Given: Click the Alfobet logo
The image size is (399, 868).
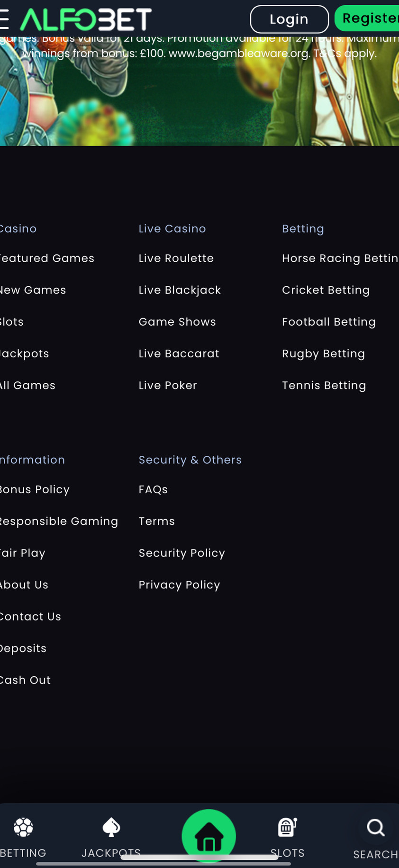Looking at the screenshot, I should 86,19.
